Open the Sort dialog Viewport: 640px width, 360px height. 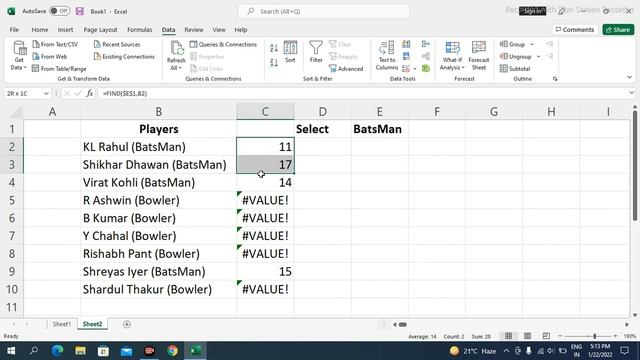[290, 52]
